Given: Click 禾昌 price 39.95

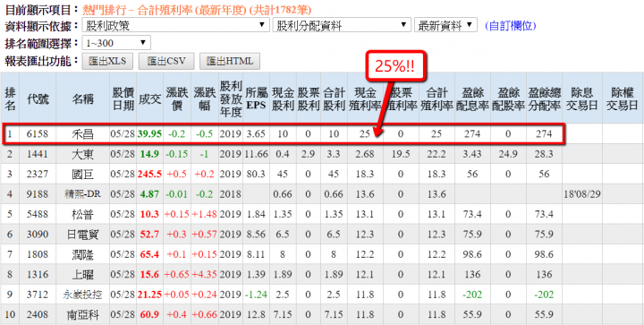Looking at the screenshot, I should click(x=149, y=134).
